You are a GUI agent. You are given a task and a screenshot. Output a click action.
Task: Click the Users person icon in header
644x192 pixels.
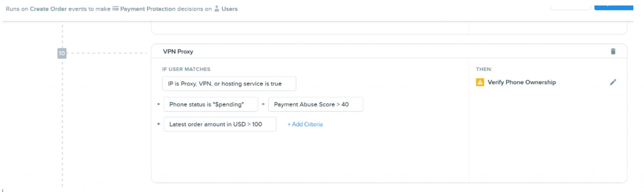pyautogui.click(x=217, y=9)
